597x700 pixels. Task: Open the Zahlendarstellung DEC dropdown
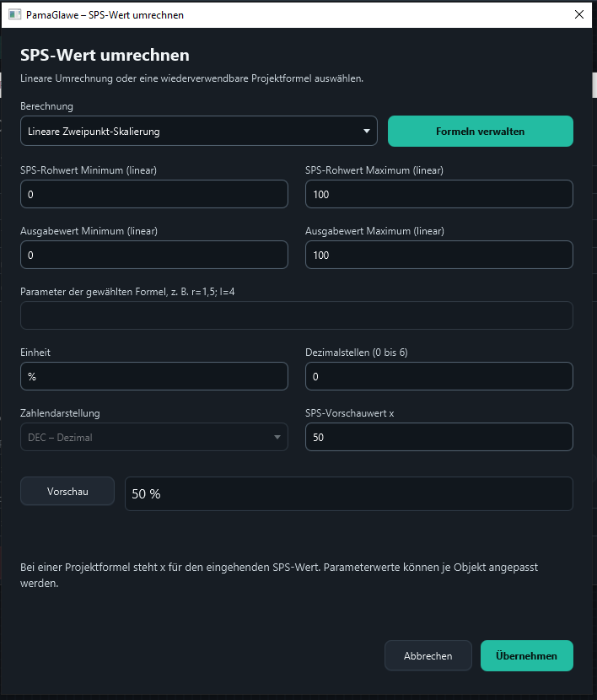pyautogui.click(x=154, y=437)
